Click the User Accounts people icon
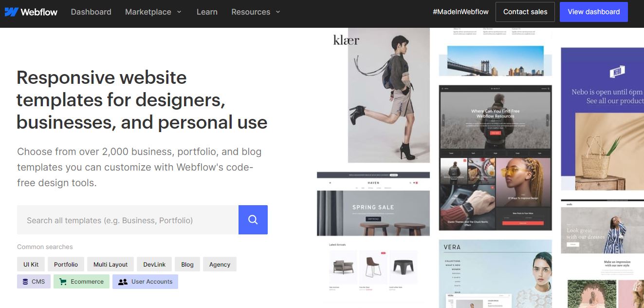644x308 pixels. pos(123,282)
